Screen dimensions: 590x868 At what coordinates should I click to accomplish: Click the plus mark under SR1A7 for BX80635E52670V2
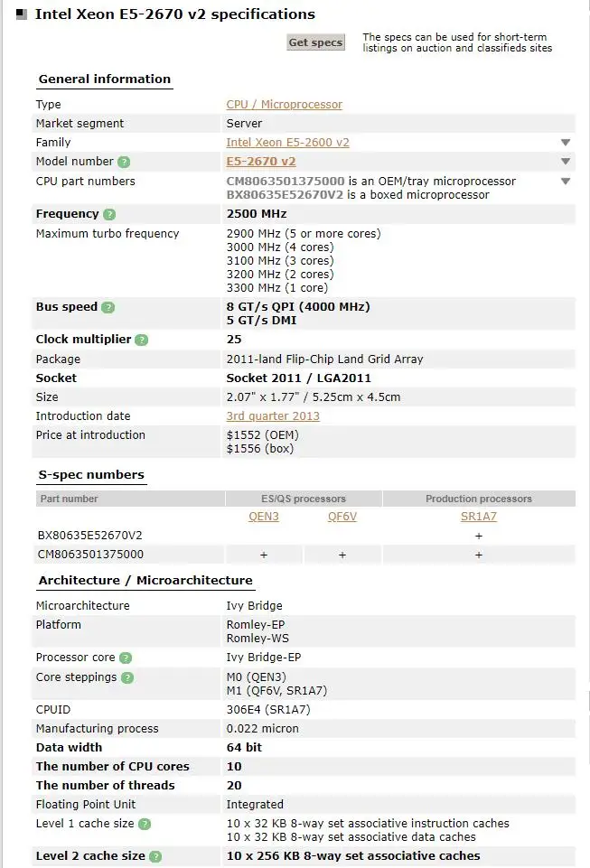pos(478,535)
